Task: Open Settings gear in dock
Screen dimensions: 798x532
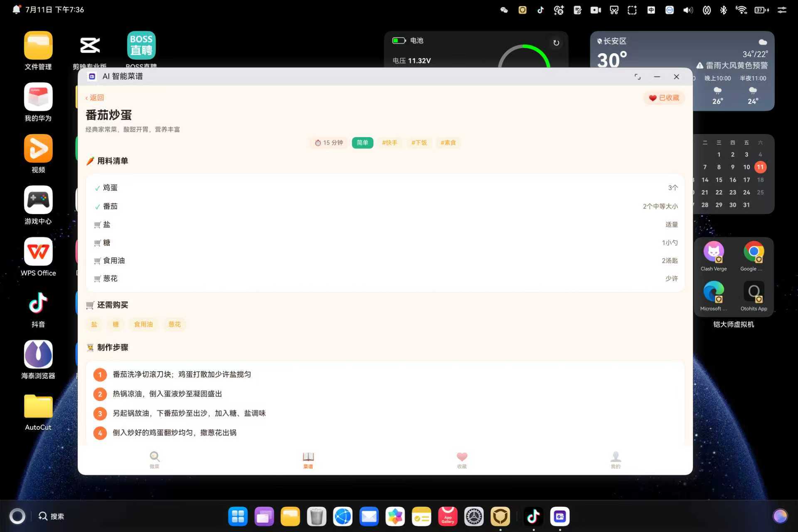Action: [474, 517]
